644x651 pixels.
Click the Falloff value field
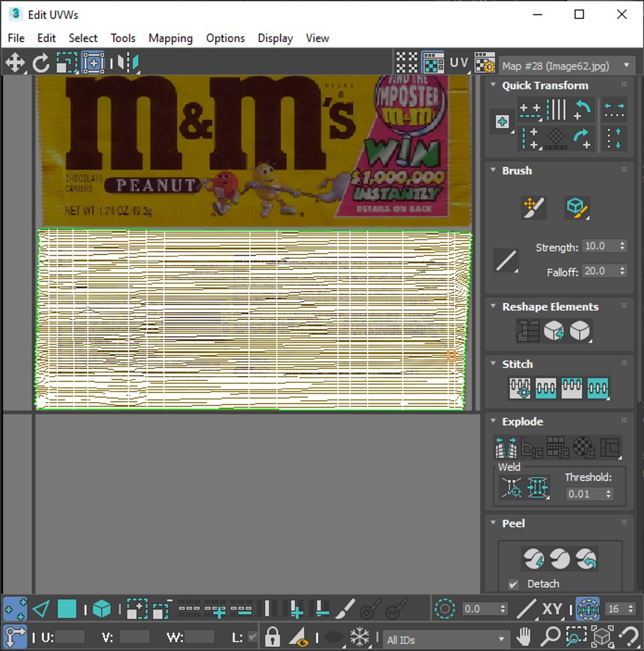click(600, 271)
